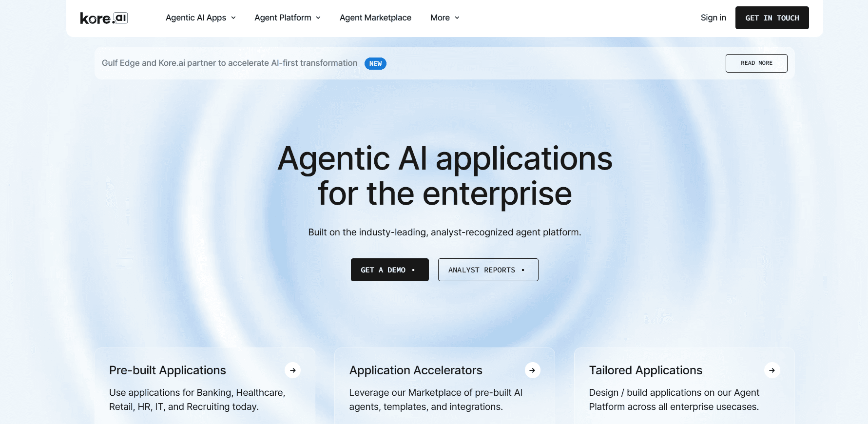Click the GET IN TOUCH button

coord(772,18)
